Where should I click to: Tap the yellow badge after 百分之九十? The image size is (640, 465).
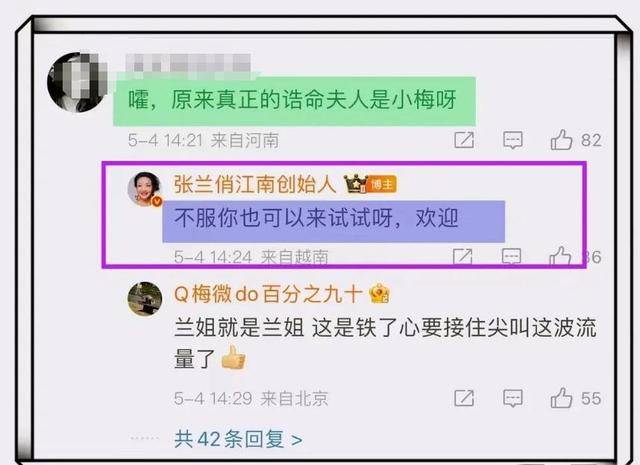(x=380, y=294)
